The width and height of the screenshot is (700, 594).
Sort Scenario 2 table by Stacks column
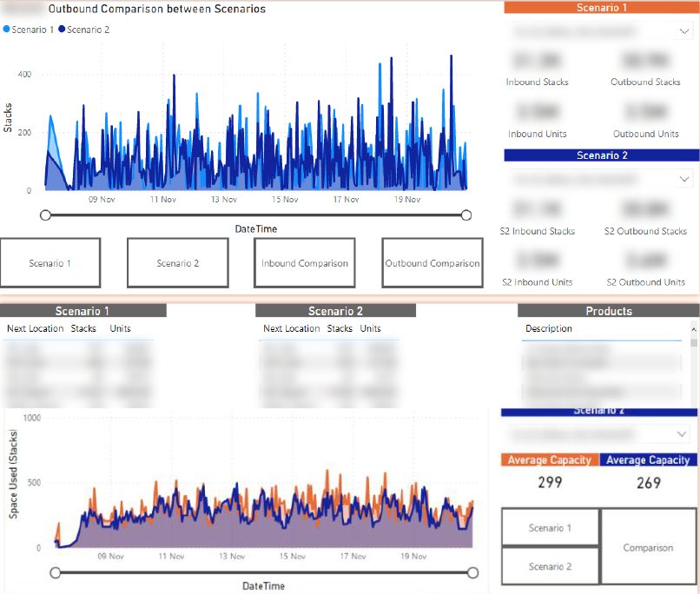pyautogui.click(x=340, y=329)
